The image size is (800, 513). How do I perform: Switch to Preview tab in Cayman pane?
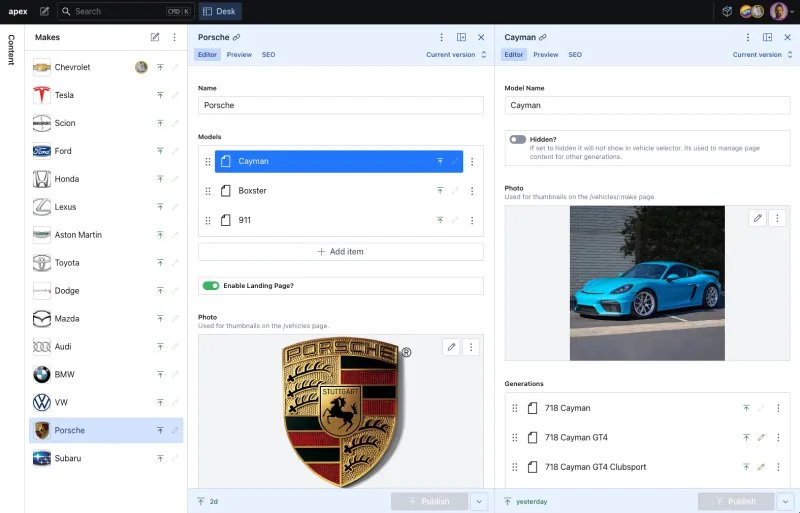(x=546, y=55)
